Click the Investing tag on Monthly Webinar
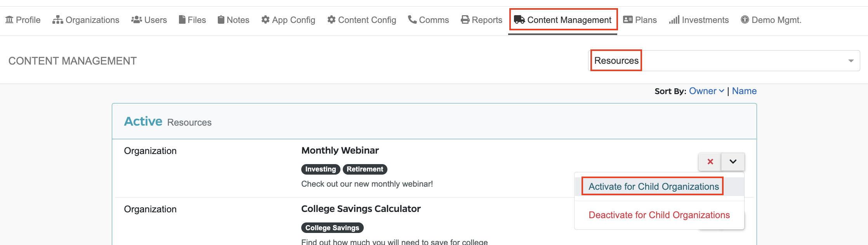The image size is (868, 245). [x=320, y=169]
